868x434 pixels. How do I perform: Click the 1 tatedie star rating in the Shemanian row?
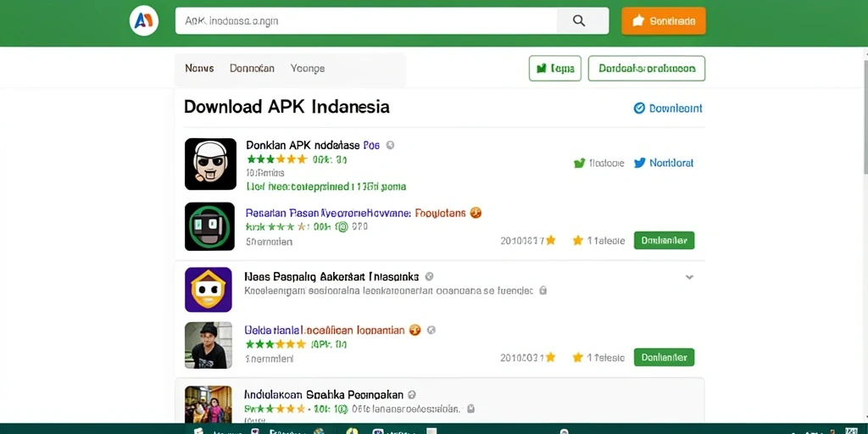[598, 241]
